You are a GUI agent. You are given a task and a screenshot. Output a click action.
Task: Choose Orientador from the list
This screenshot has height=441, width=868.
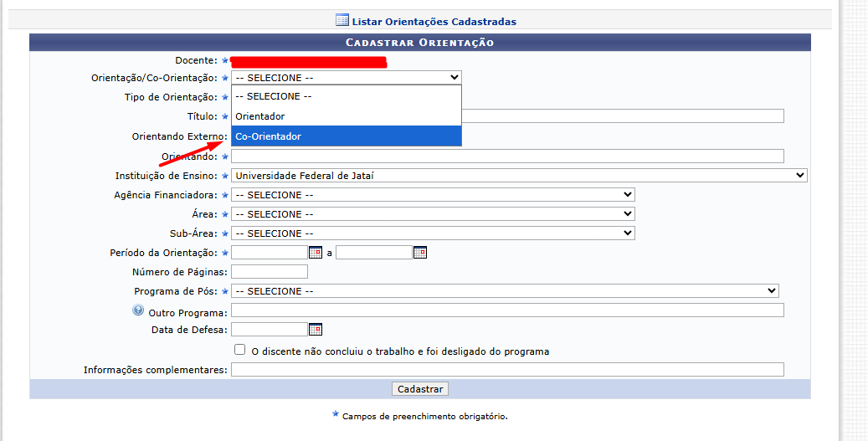coord(346,116)
